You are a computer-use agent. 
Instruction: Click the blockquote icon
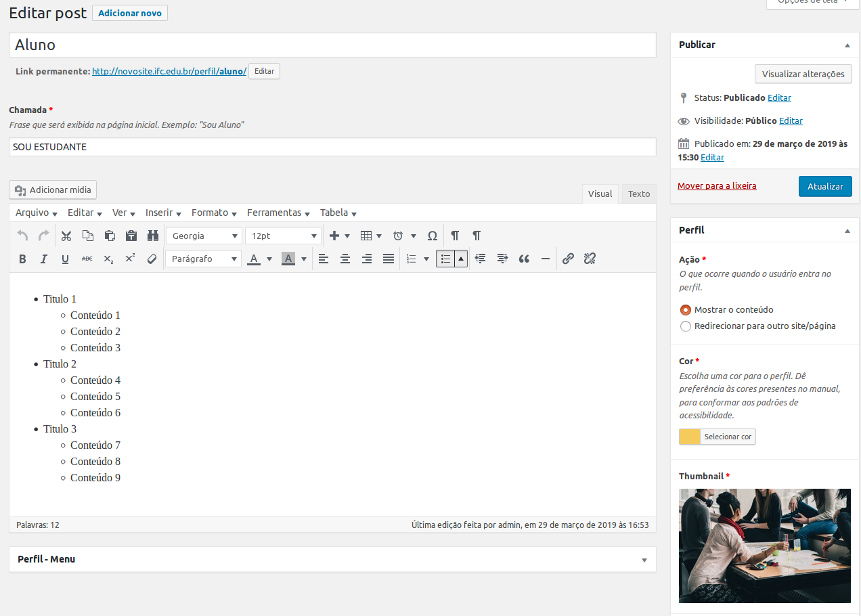click(524, 259)
